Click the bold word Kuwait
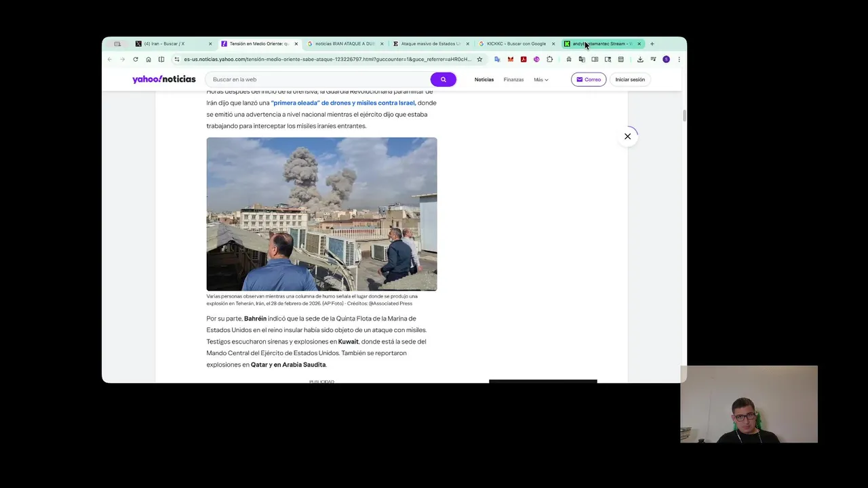Screen dimensions: 868x488 349,342
